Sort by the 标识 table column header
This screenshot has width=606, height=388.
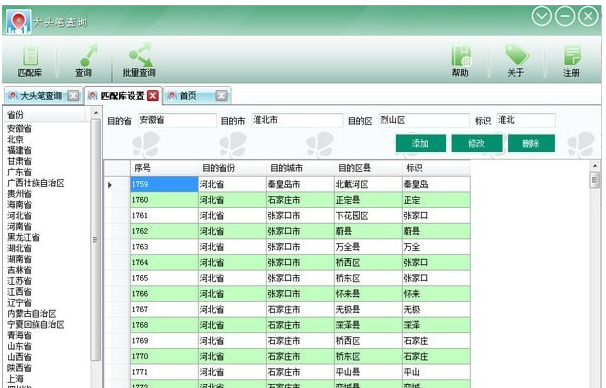(436, 168)
